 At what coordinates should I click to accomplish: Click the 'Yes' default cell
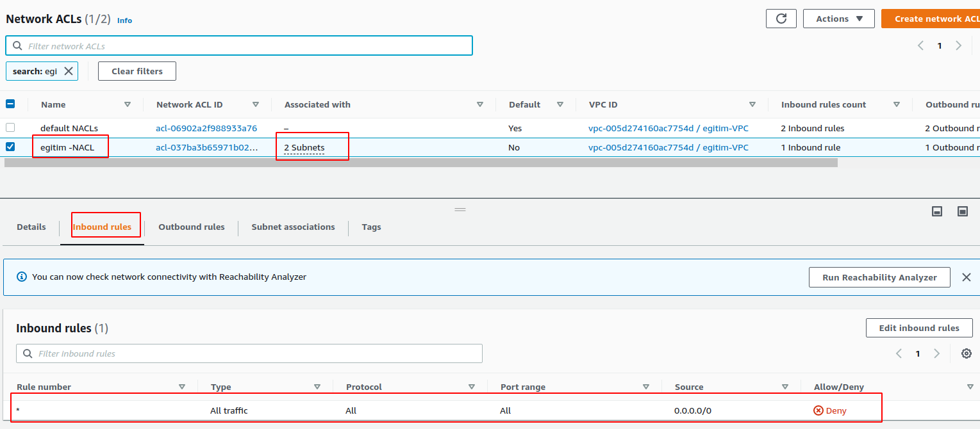click(515, 128)
